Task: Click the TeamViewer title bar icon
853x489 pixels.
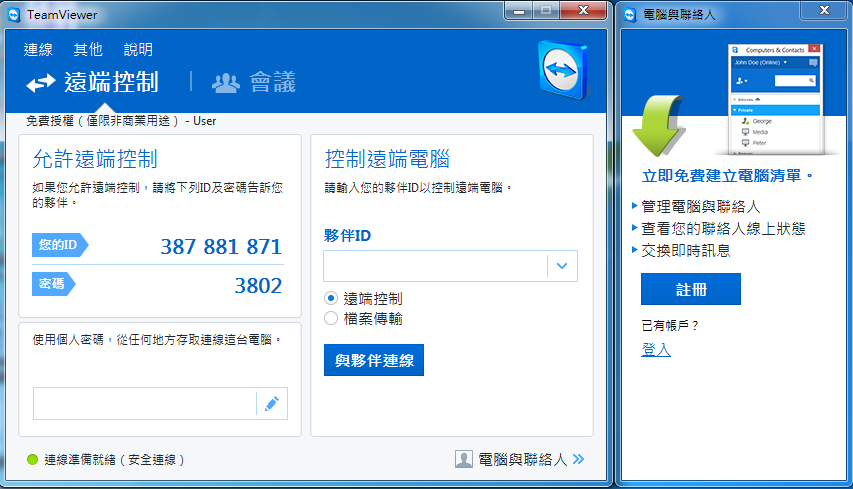Action: pyautogui.click(x=14, y=15)
